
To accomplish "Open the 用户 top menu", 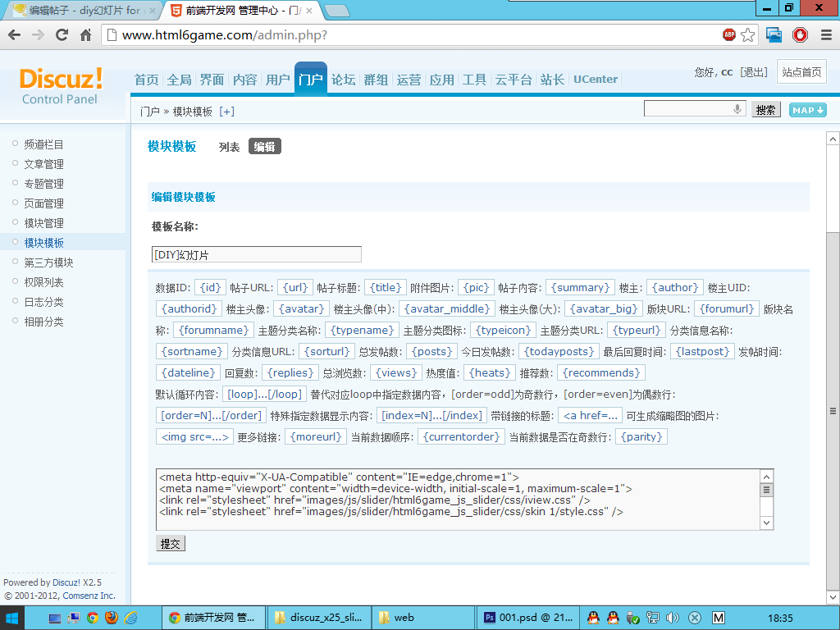I will 277,80.
